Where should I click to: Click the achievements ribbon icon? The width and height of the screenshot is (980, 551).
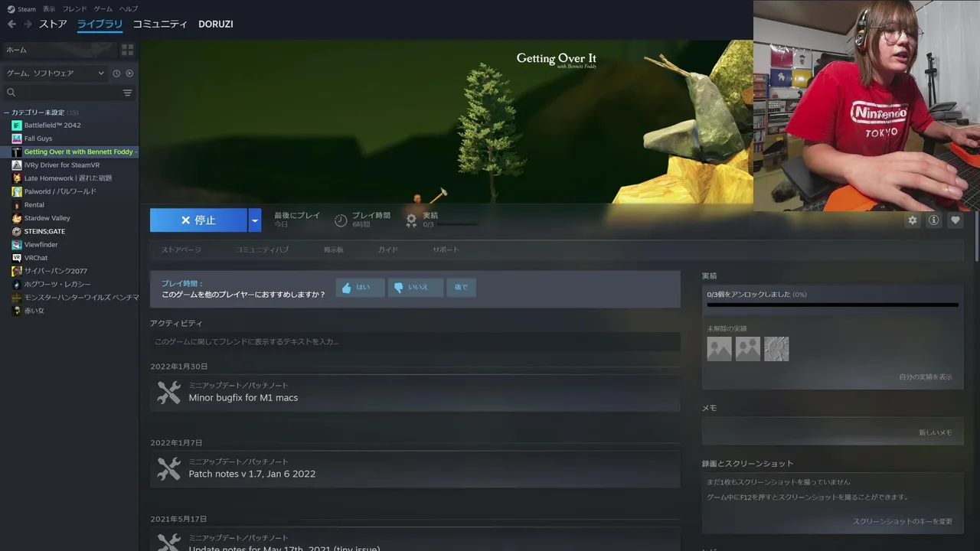click(x=411, y=220)
